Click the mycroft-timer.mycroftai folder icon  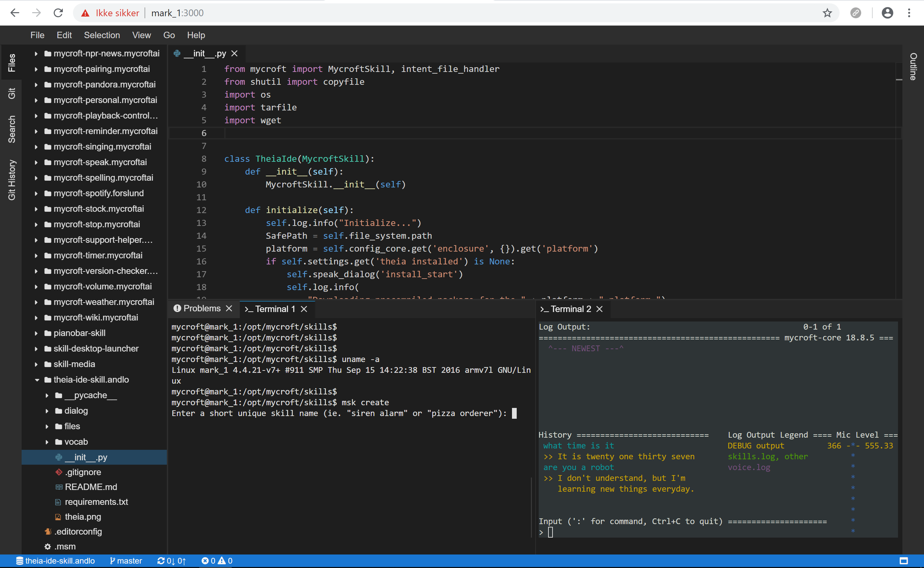(48, 255)
